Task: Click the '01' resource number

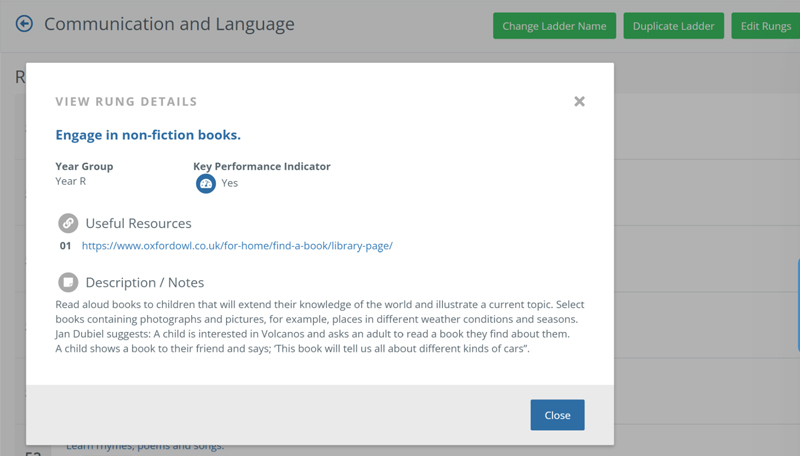Action: coord(65,246)
